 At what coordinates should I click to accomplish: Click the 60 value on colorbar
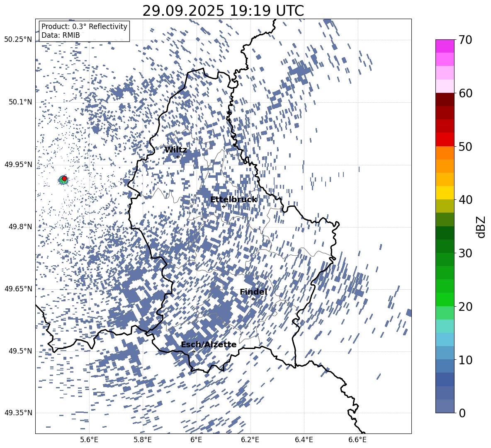coord(465,93)
